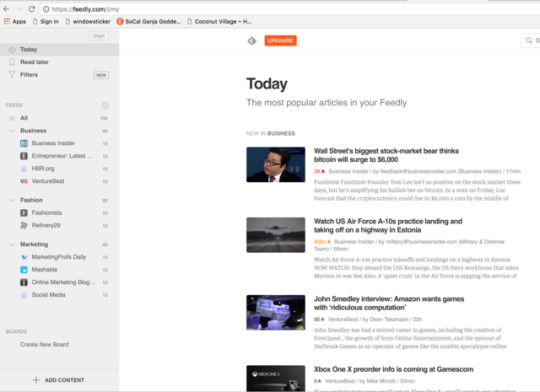Collapse the Marketing category chevron
The width and height of the screenshot is (540, 392).
click(12, 244)
